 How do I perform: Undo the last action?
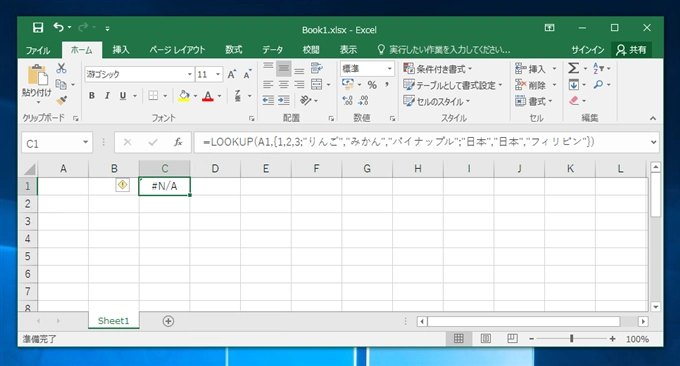point(58,28)
